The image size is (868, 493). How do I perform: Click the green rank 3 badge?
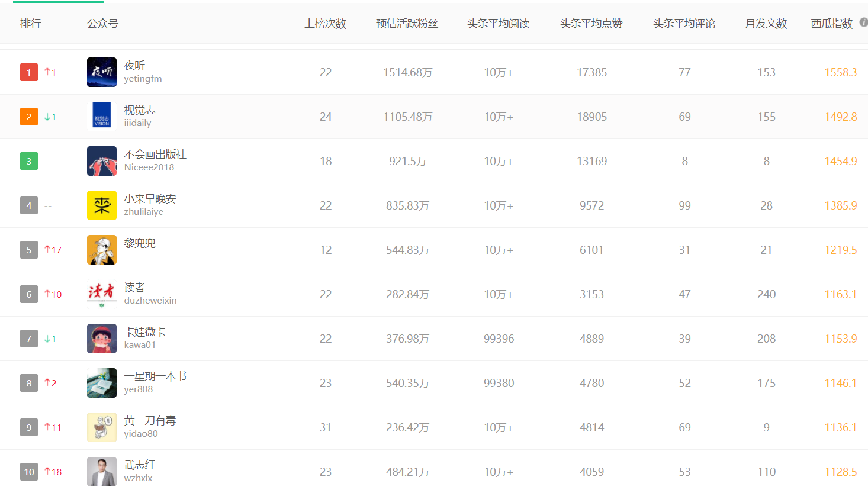29,161
